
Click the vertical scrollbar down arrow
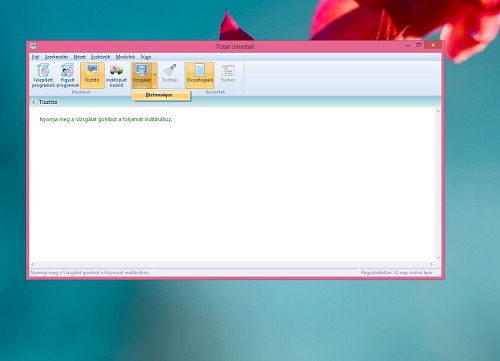438,258
